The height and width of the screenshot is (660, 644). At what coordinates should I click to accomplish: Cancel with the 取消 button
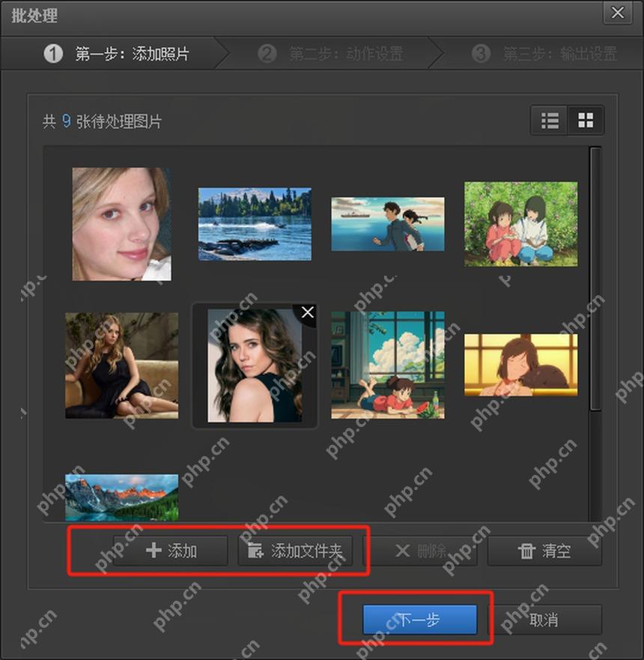tap(544, 620)
